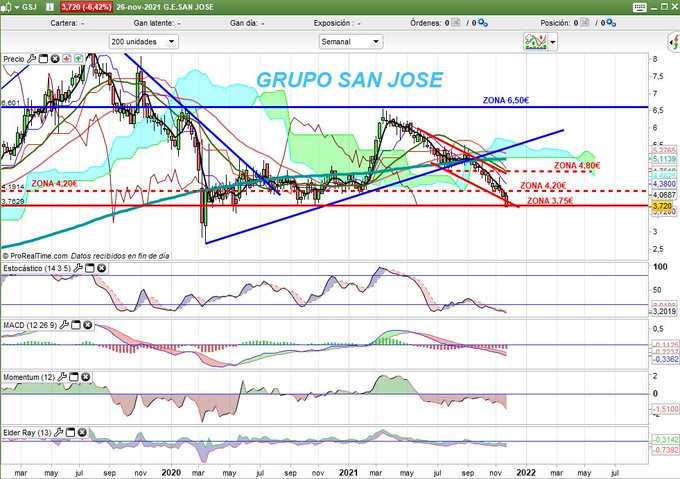Image resolution: width=680 pixels, height=479 pixels.
Task: Select the ZONA 4,80€ annotation
Action: [x=577, y=165]
